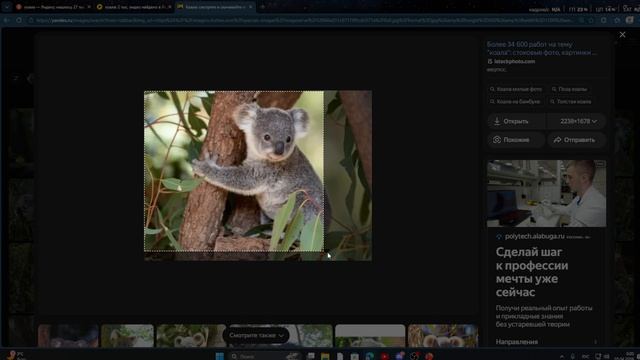Click the weather widget on the taskbar

16,356
